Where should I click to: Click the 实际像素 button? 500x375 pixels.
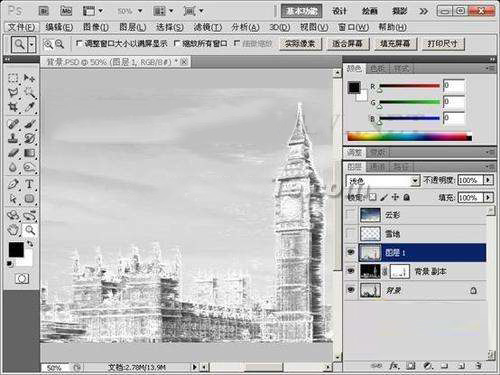(x=300, y=44)
